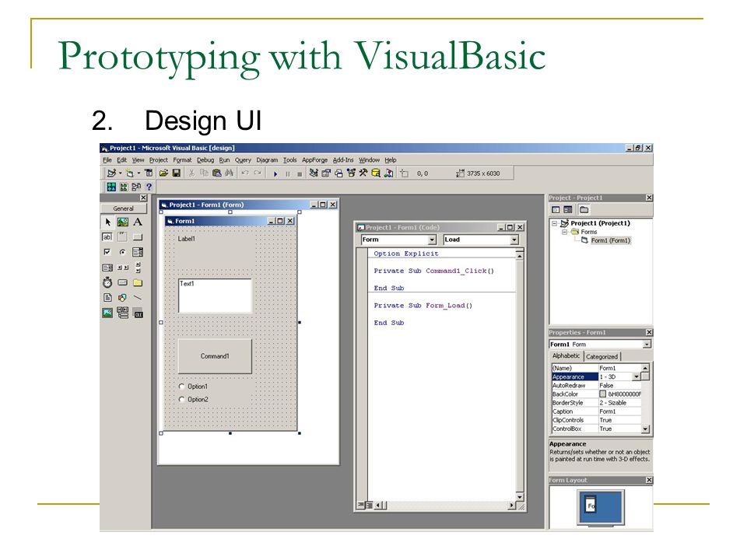Image resolution: width=747 pixels, height=560 pixels.
Task: Select Form1 (Form1) in project tree
Action: (x=610, y=240)
